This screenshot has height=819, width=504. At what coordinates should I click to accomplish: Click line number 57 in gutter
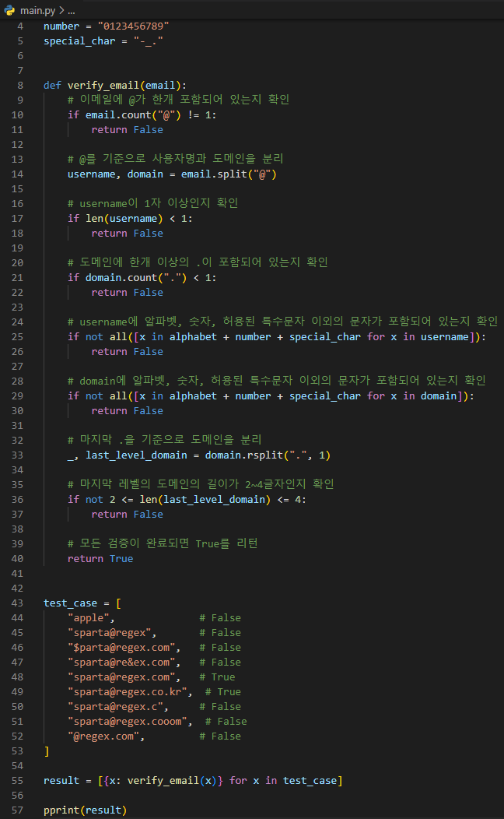click(x=17, y=810)
